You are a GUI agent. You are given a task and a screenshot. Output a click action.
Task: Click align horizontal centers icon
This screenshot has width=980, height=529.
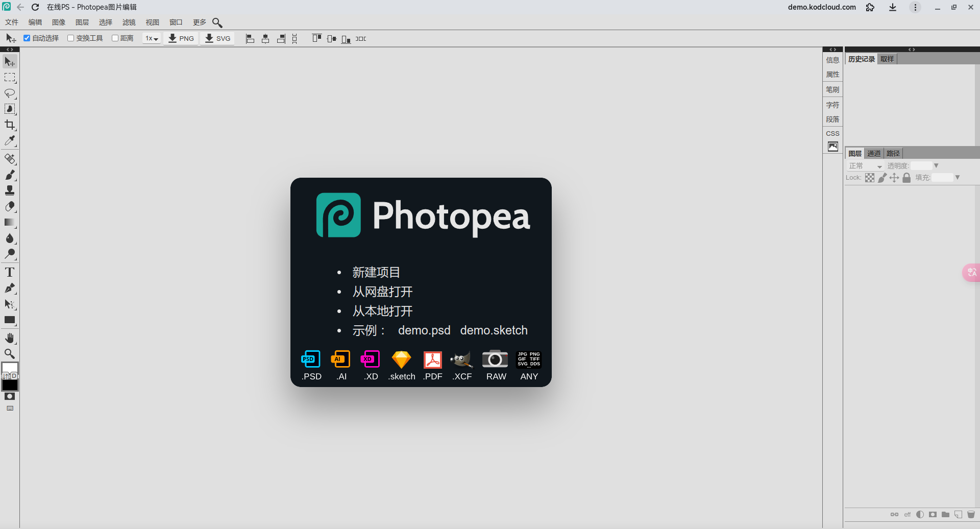pyautogui.click(x=265, y=39)
